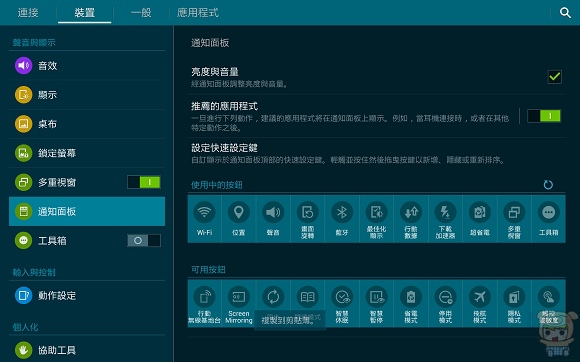Select the 聲音 sound quick button
This screenshot has height=362, width=580.
click(x=273, y=219)
